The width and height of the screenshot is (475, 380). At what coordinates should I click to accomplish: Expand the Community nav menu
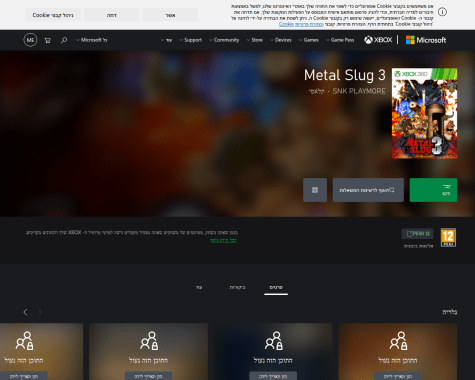point(224,40)
